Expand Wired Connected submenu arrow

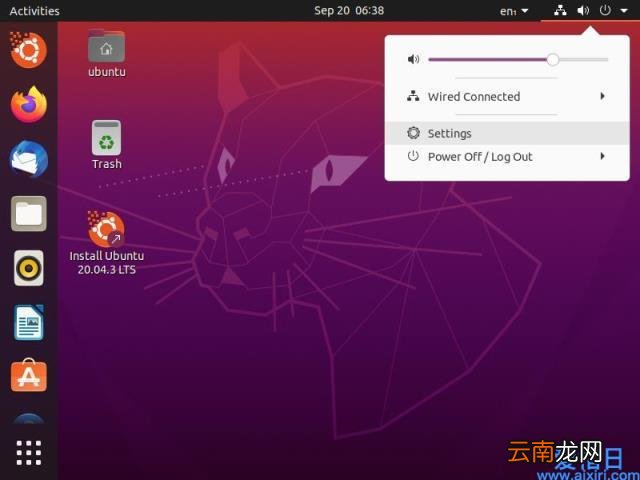[x=602, y=96]
